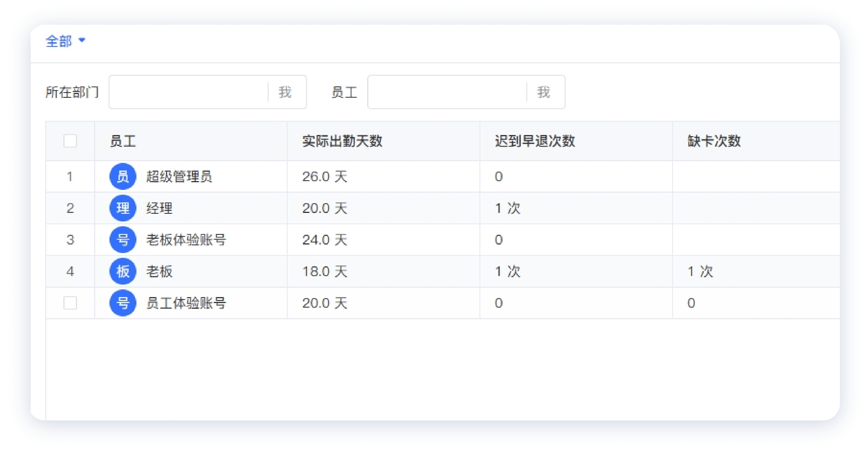The height and width of the screenshot is (452, 868).
Task: Click the 员 avatar of 超级管理员
Action: coord(123,176)
